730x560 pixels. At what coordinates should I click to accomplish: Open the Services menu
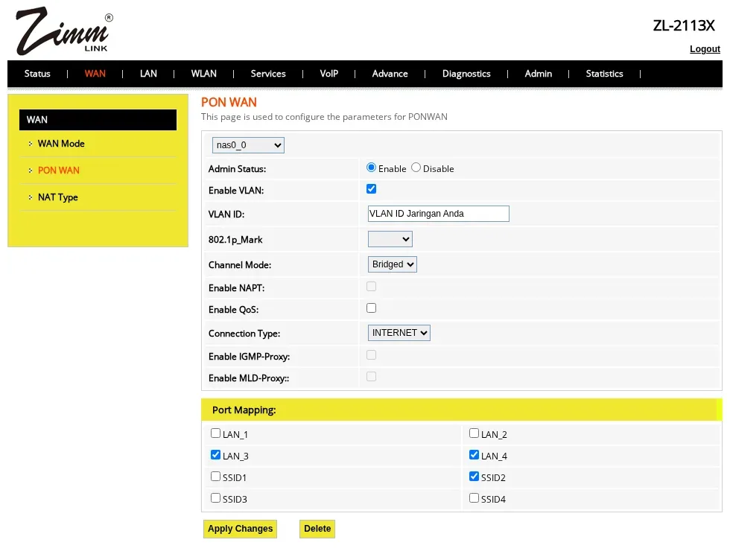[x=268, y=74]
